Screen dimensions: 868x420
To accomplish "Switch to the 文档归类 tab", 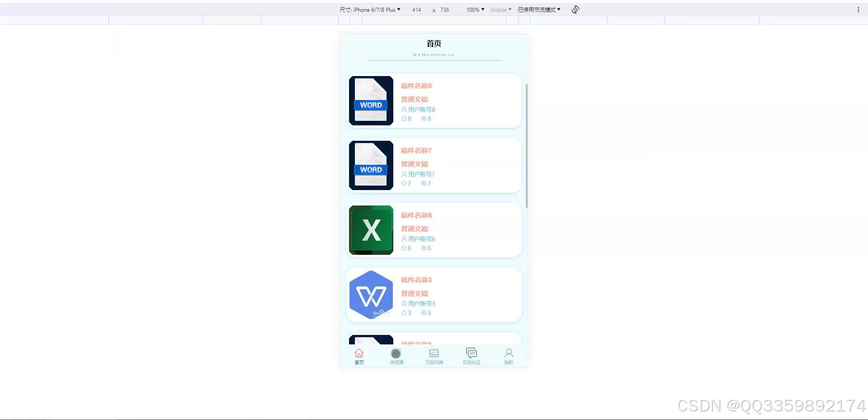I will tap(434, 356).
